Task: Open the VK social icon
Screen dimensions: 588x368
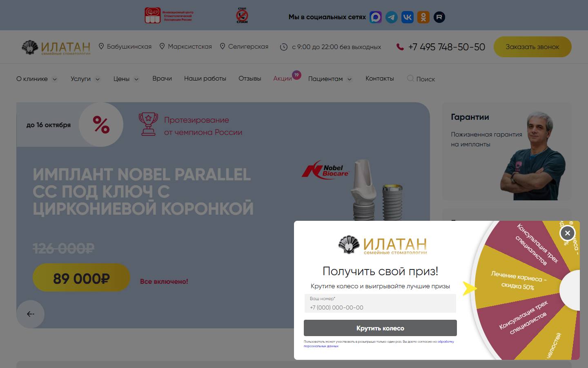Action: pos(408,17)
